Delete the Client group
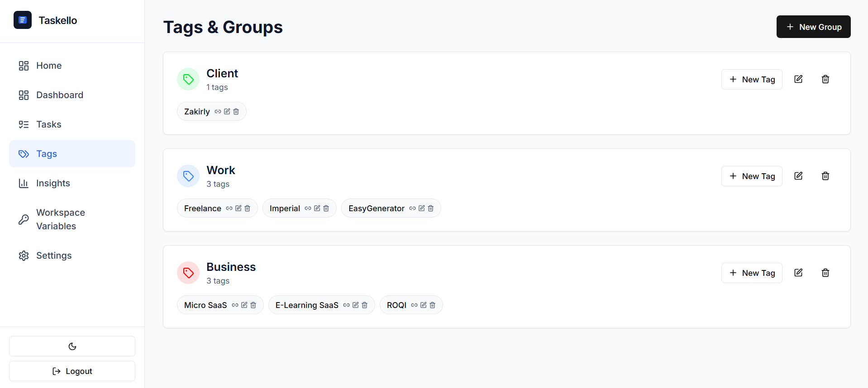The width and height of the screenshot is (868, 388). 825,79
